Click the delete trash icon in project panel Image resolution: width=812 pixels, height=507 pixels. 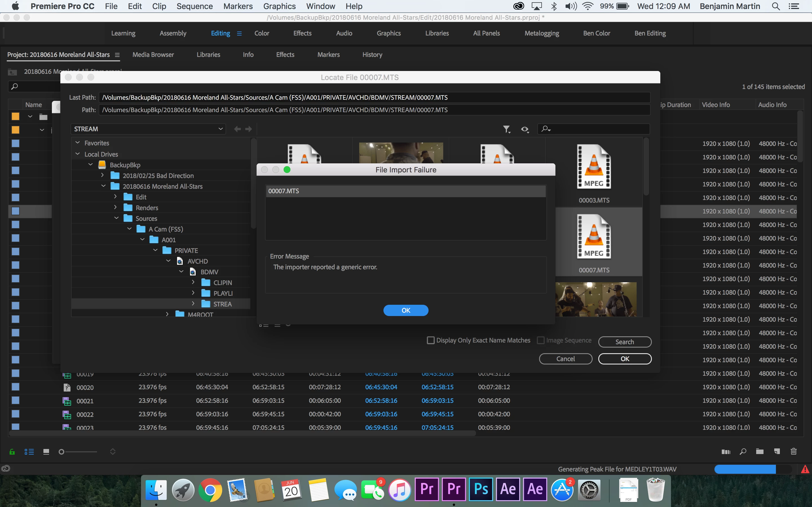(x=793, y=451)
